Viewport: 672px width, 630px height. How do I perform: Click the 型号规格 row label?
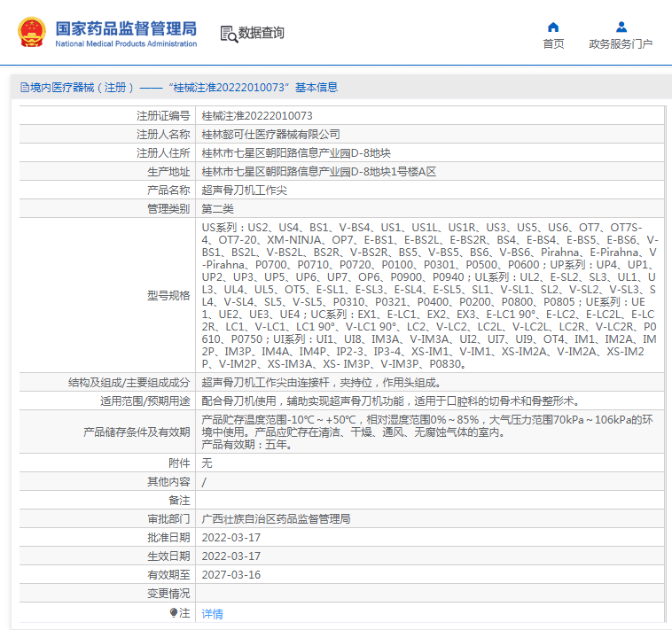(168, 296)
